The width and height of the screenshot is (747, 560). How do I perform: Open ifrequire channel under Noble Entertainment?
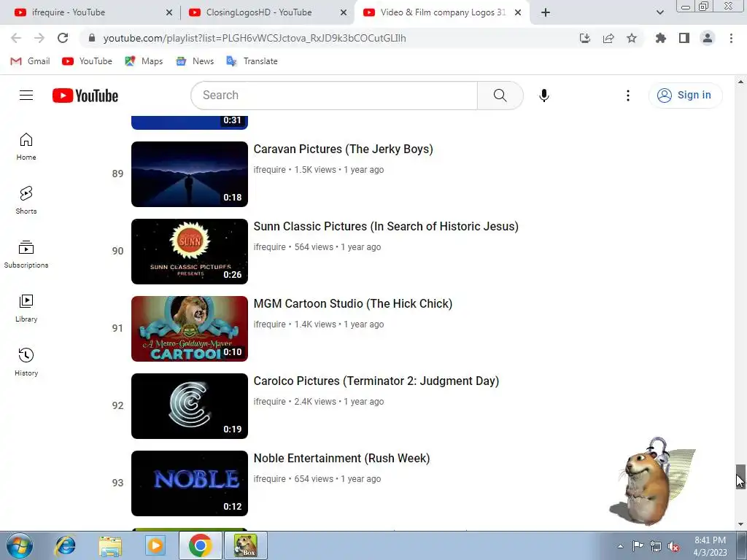270,478
